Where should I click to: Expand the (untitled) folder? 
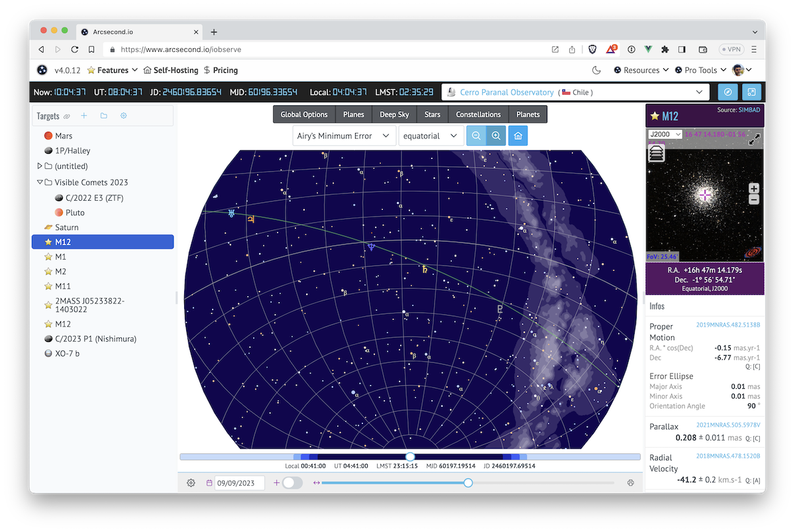click(40, 166)
